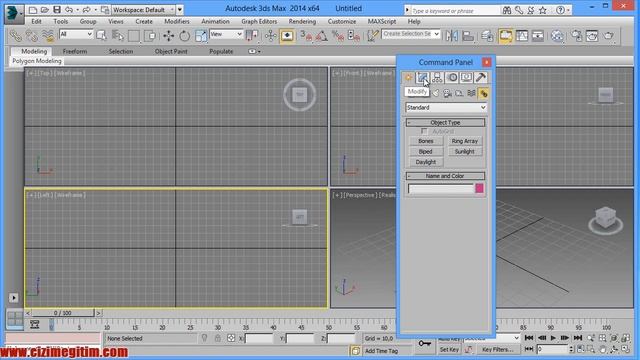Switch to the Hierarchy tab in Command Panel
The image size is (640, 360).
(x=437, y=77)
